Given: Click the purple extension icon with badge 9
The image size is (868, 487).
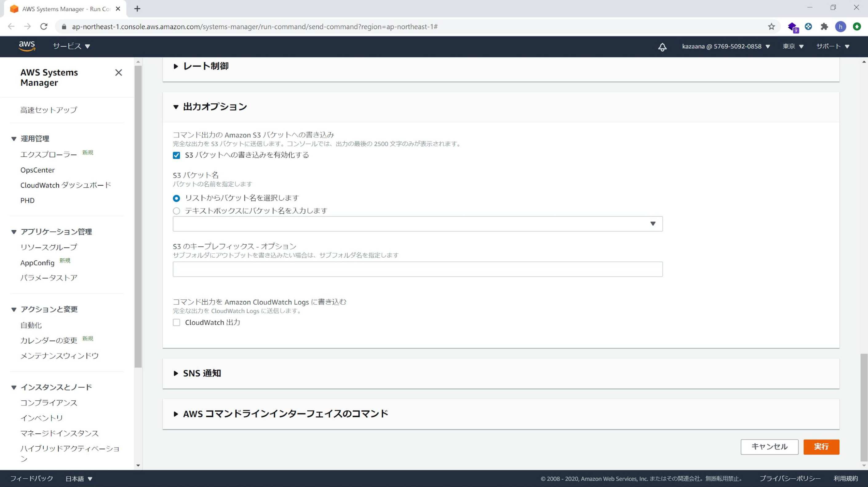Looking at the screenshot, I should pos(793,27).
